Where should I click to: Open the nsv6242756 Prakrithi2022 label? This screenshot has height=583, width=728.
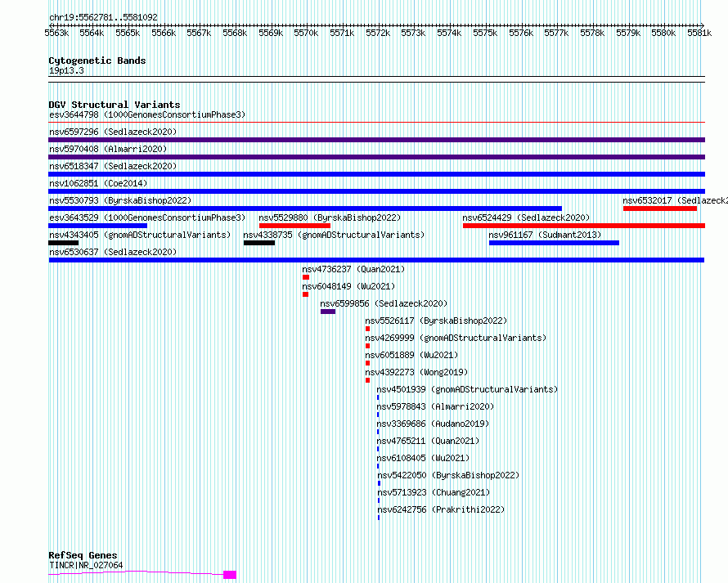click(441, 509)
